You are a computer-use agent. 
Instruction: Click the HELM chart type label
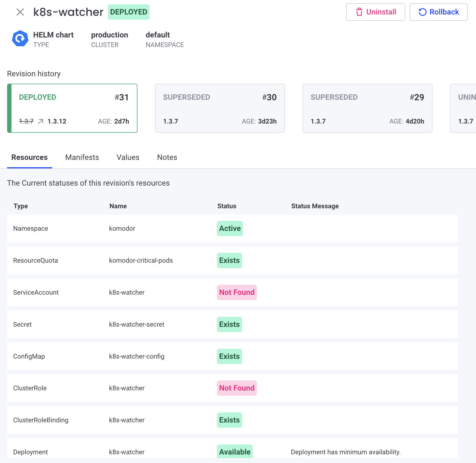pos(53,35)
